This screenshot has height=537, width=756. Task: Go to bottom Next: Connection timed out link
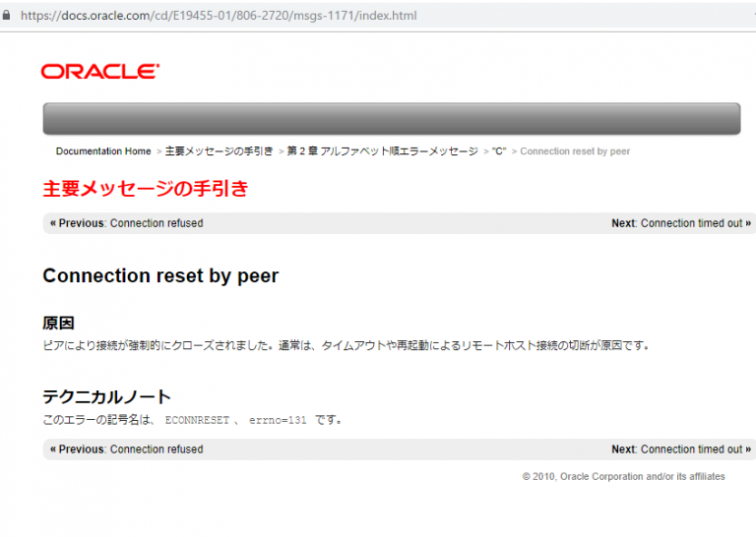(x=681, y=449)
